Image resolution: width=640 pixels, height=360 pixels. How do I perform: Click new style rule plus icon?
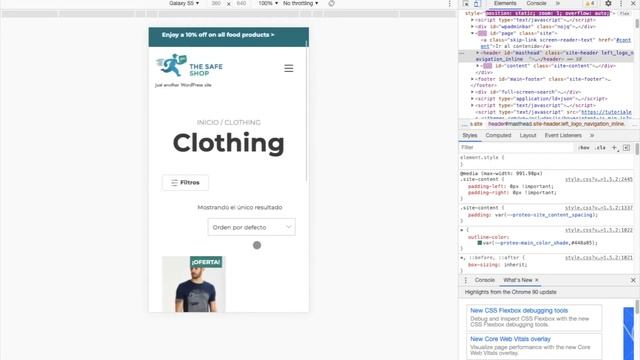(614, 147)
